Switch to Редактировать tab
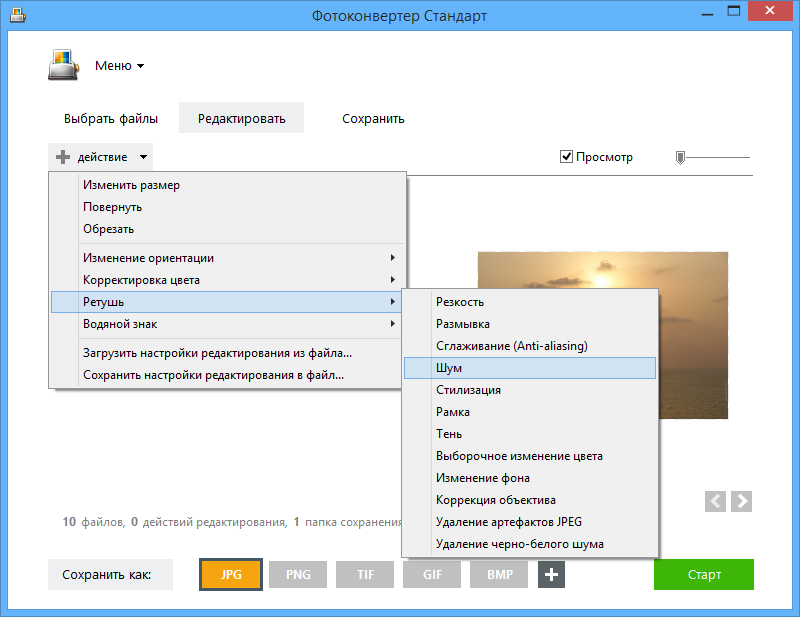This screenshot has height=617, width=800. point(241,118)
